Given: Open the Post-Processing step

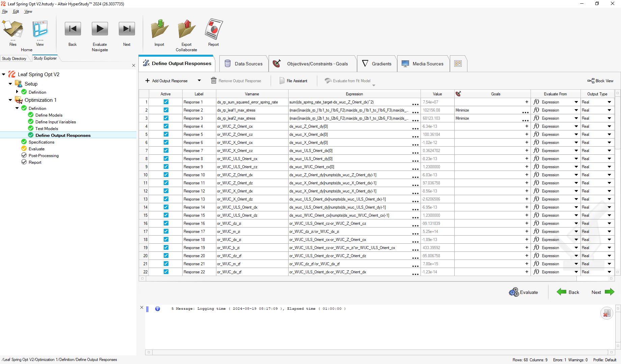Looking at the screenshot, I should tap(44, 156).
